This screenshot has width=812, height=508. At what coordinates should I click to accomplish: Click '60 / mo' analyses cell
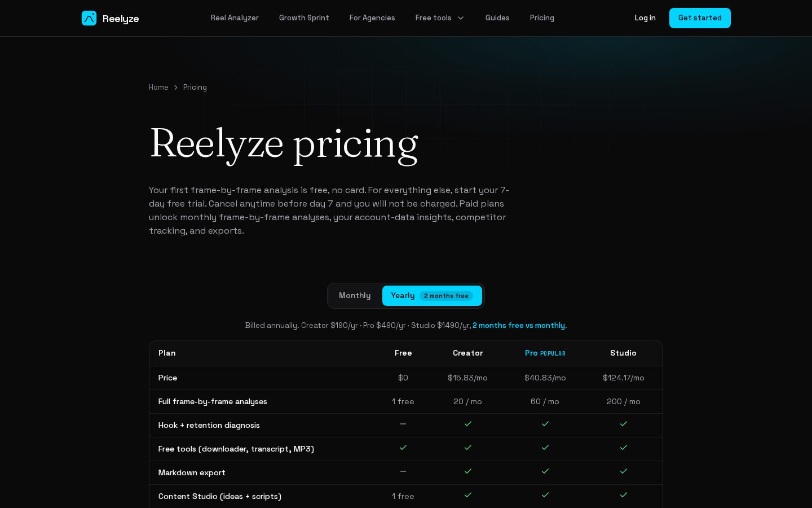[545, 402]
